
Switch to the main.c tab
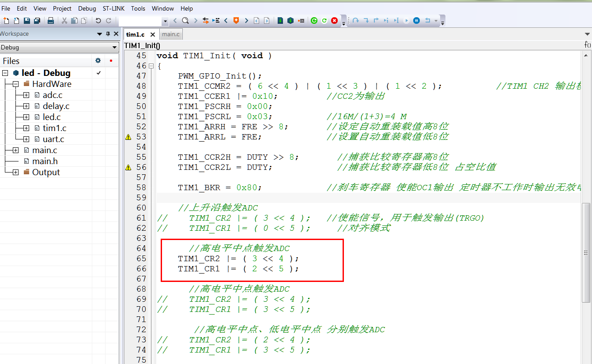pos(171,34)
